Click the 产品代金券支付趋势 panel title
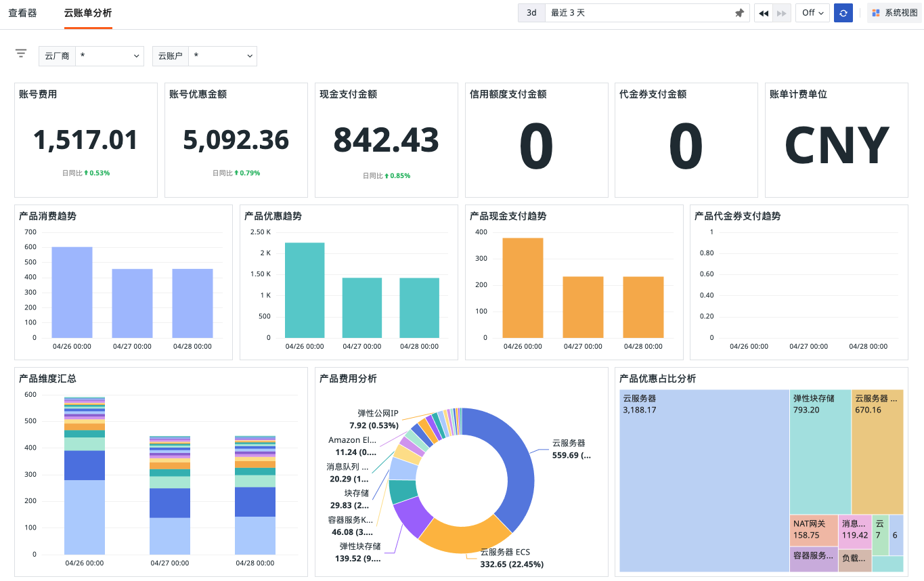This screenshot has height=581, width=924. click(737, 216)
